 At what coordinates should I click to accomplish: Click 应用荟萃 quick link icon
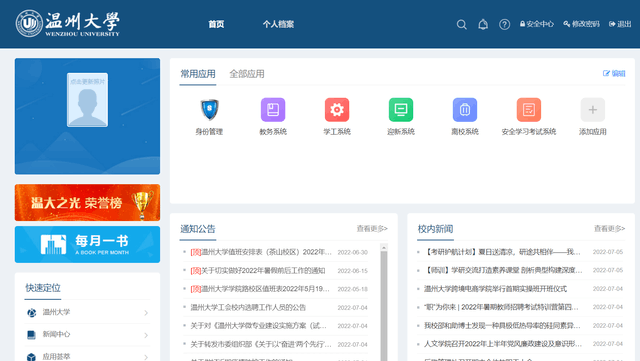click(31, 357)
